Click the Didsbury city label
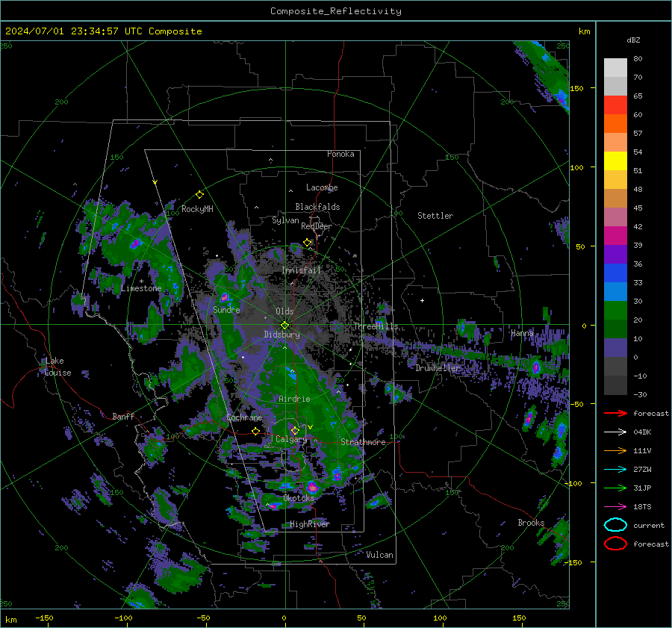The height and width of the screenshot is (628, 672). coord(282,335)
